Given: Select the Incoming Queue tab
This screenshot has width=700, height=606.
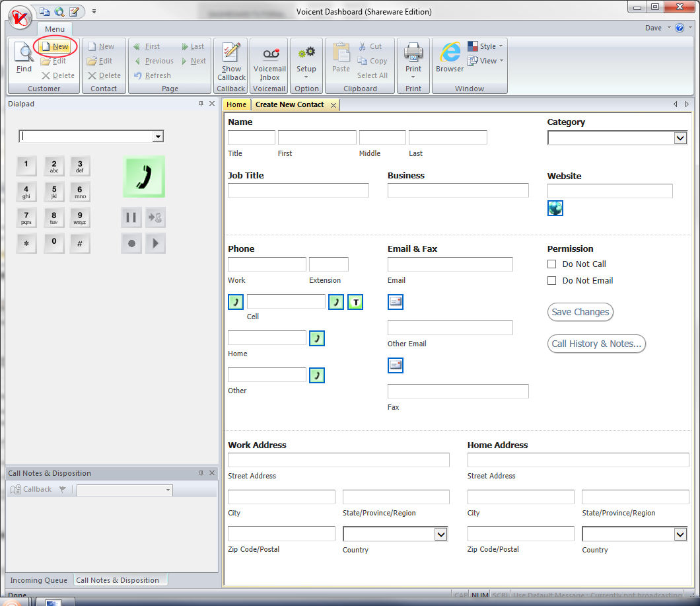Looking at the screenshot, I should (39, 580).
